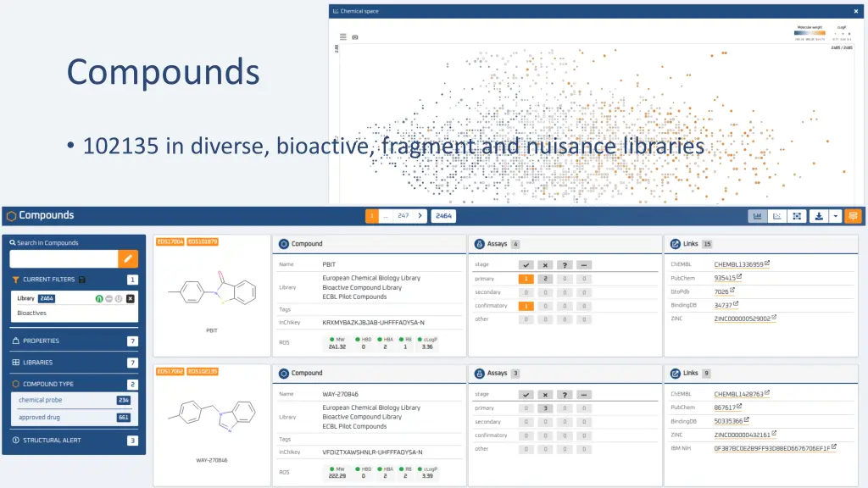Open the scatter plot view icon
The height and width of the screenshot is (488, 868).
tap(776, 216)
